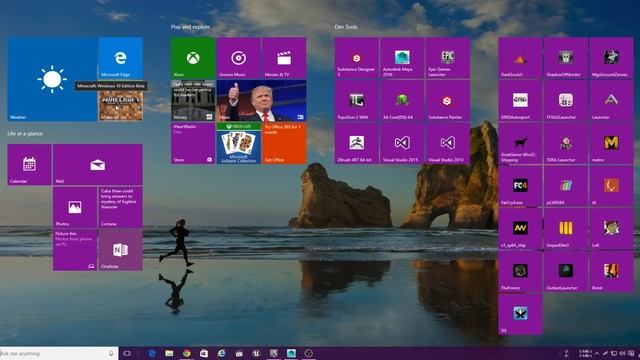Open the News tile with thumbs-up photo
Screen dimensions: 640x360
(x=261, y=100)
